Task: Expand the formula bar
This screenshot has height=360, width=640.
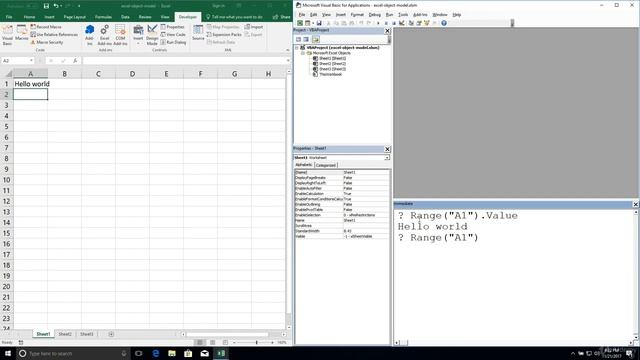Action: tap(288, 60)
